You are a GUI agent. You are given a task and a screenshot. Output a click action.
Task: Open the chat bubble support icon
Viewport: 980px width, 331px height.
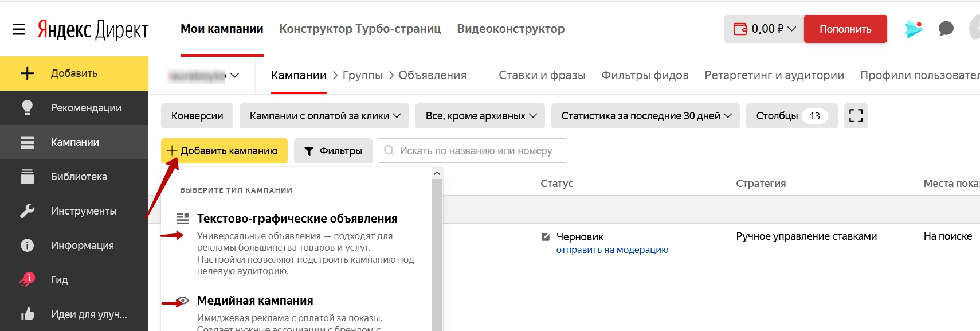coord(946,29)
